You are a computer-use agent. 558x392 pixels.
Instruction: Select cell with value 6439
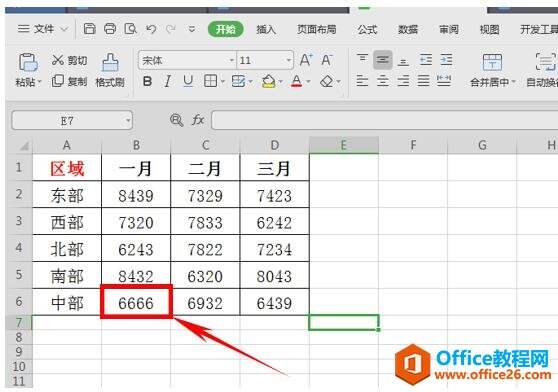coord(274,302)
